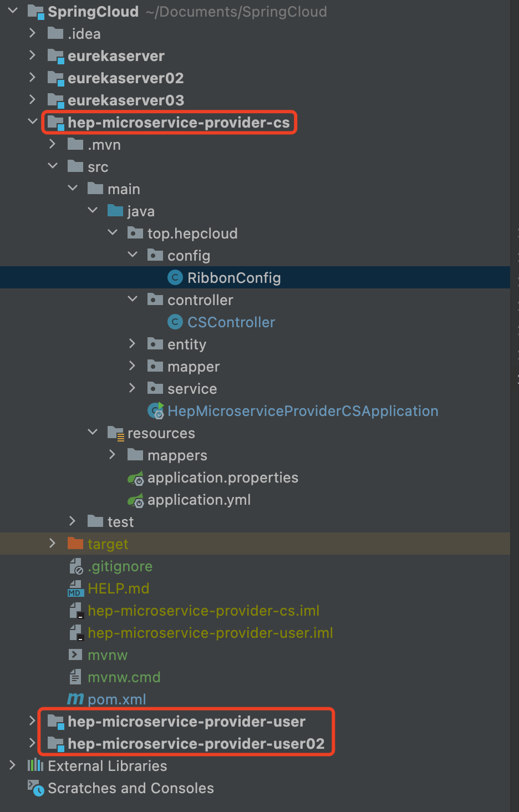Click the .gitignore file icon
The height and width of the screenshot is (812, 519).
coord(75,566)
